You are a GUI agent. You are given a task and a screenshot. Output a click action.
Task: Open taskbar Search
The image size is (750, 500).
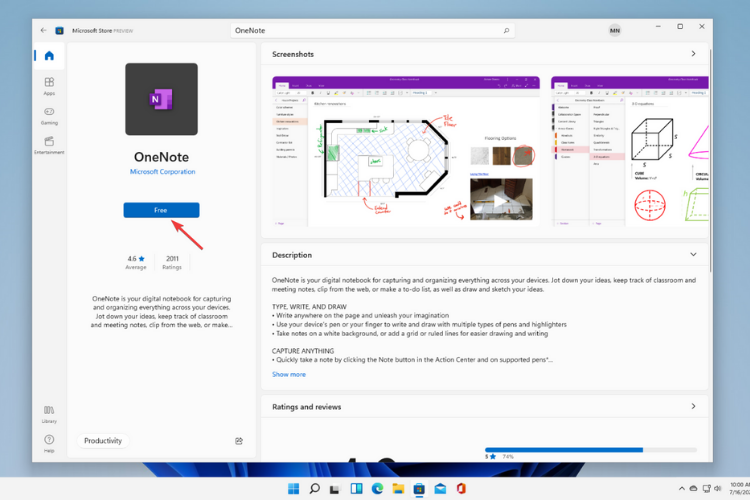click(x=314, y=489)
